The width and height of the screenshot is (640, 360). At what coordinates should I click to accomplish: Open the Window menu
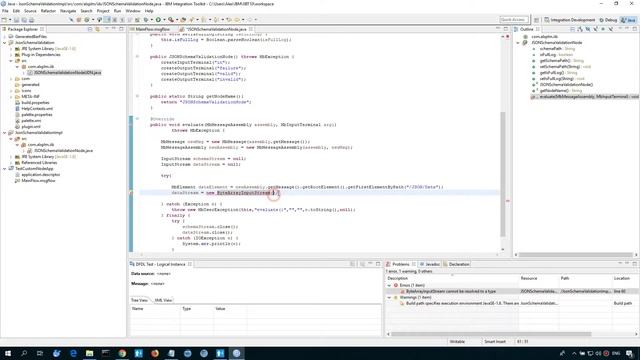(x=133, y=11)
